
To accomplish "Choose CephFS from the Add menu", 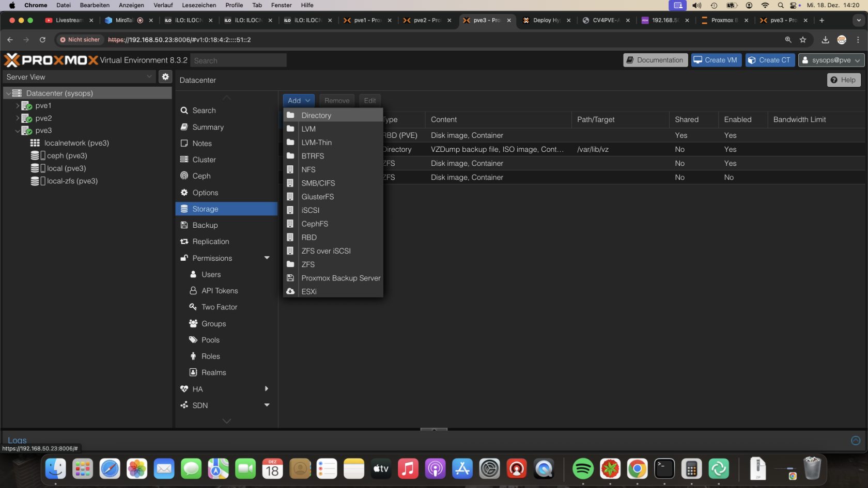I will [333, 224].
